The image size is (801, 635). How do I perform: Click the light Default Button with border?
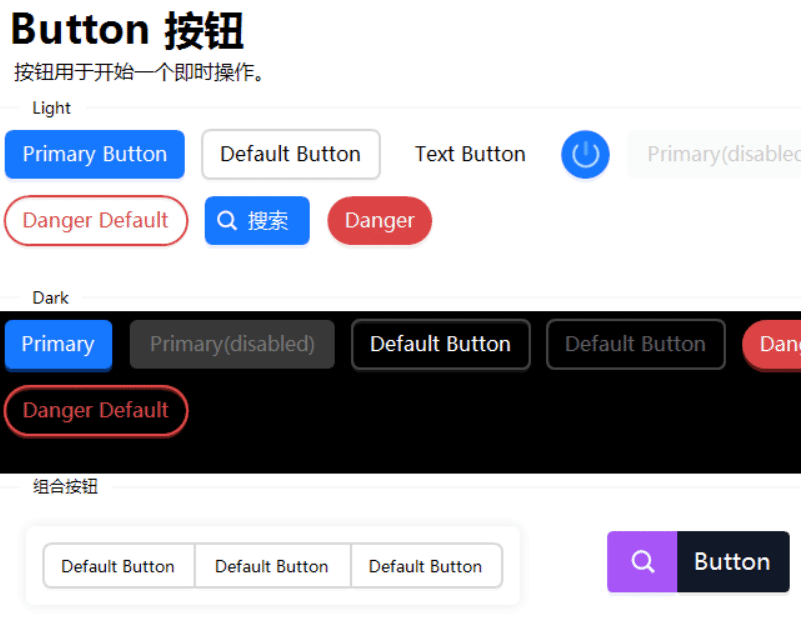(291, 154)
